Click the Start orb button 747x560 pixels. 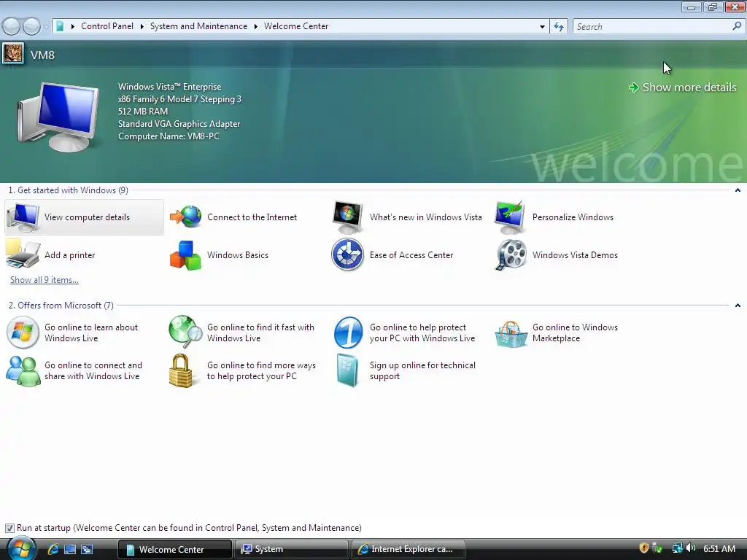(x=21, y=548)
